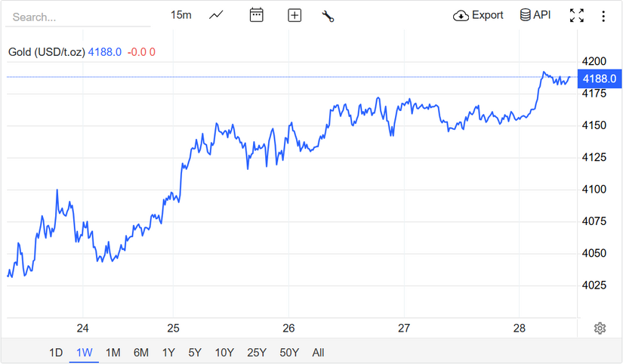Image resolution: width=623 pixels, height=364 pixels.
Task: Open the API database option
Action: tap(535, 15)
